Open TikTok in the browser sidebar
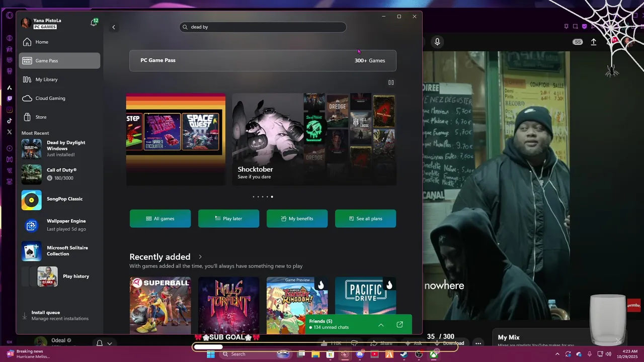 (9, 121)
